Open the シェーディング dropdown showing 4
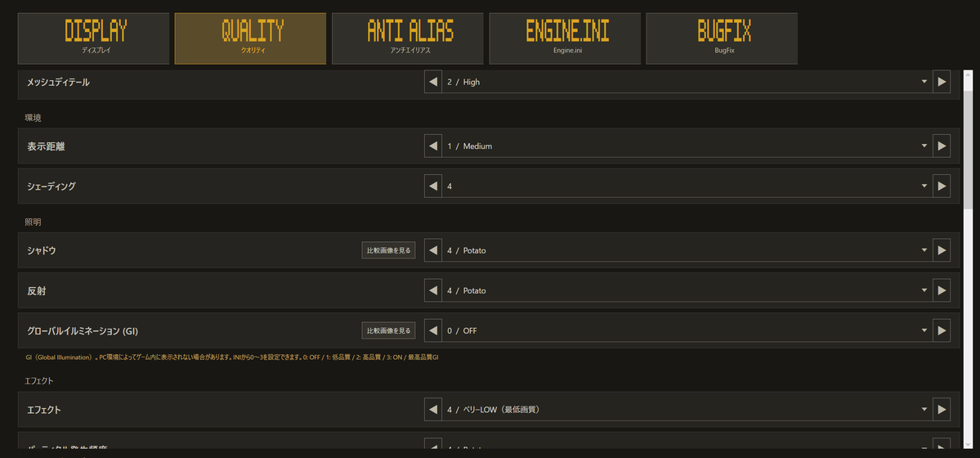The height and width of the screenshot is (458, 980). [x=687, y=186]
